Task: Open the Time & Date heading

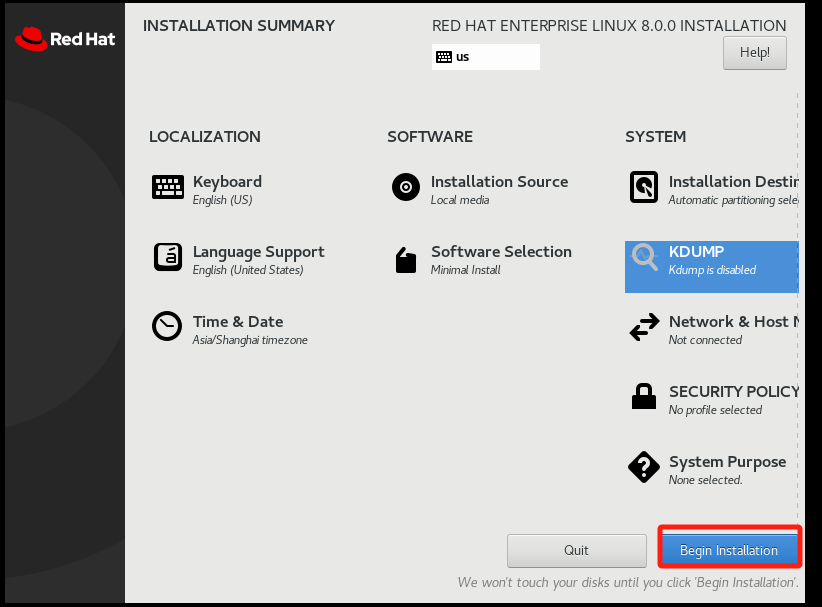Action: pos(237,321)
